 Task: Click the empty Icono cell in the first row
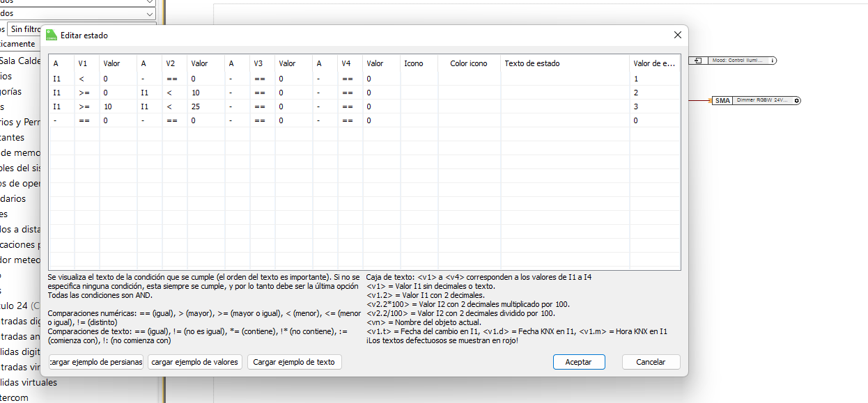point(419,79)
